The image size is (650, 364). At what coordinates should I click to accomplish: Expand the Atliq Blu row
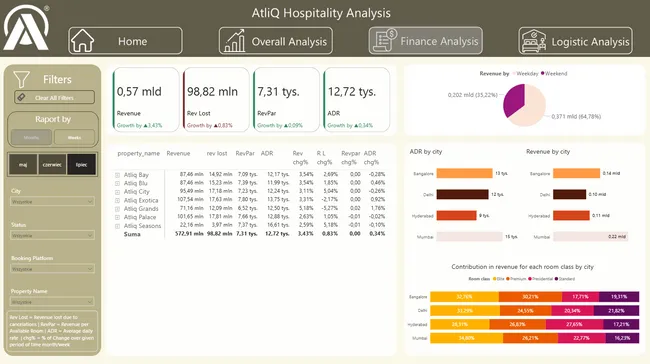[117, 183]
